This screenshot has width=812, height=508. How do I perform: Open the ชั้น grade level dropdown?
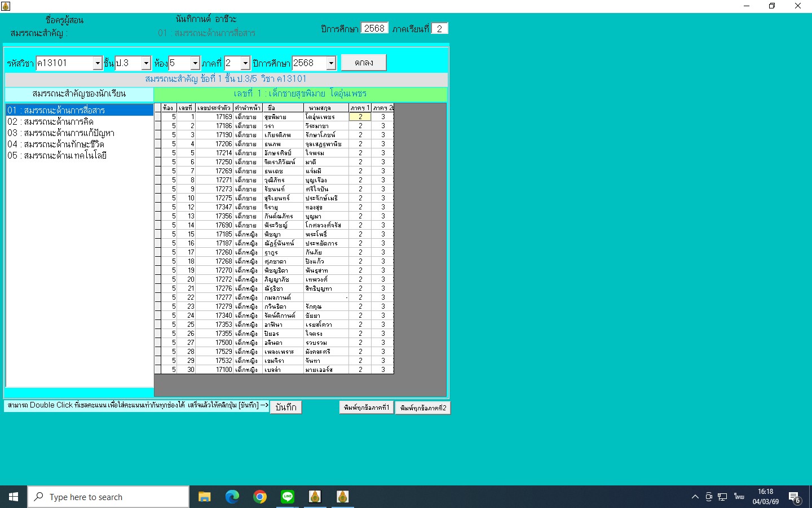[146, 63]
